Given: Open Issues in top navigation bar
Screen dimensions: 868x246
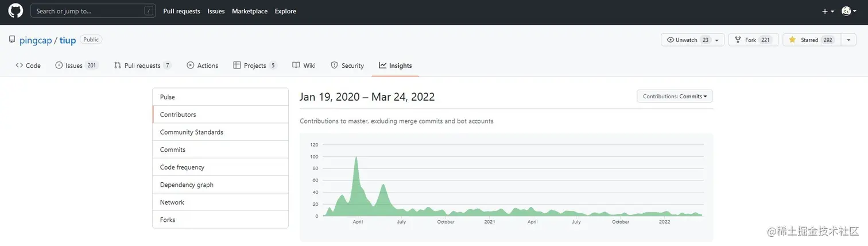Looking at the screenshot, I should (216, 11).
